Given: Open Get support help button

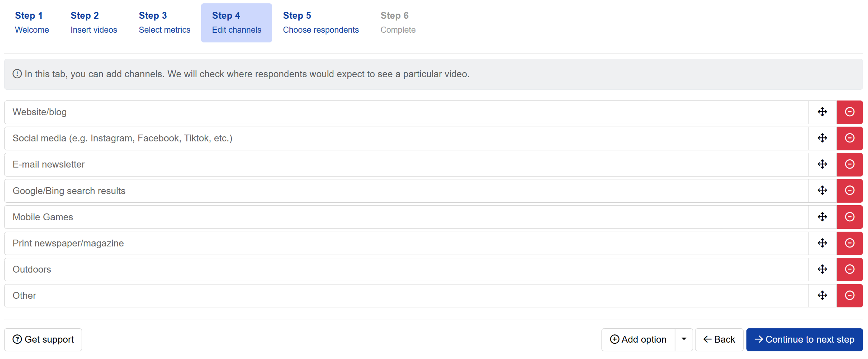Looking at the screenshot, I should click(43, 339).
